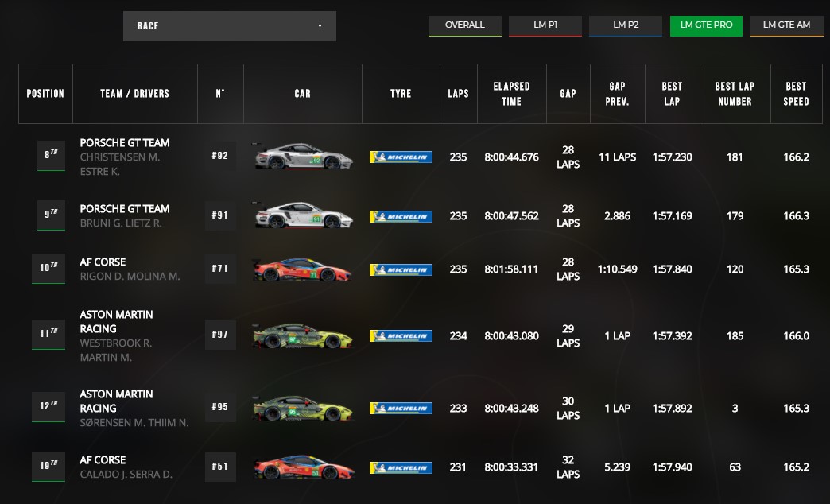
Task: Click the N° column header
Action: click(220, 94)
